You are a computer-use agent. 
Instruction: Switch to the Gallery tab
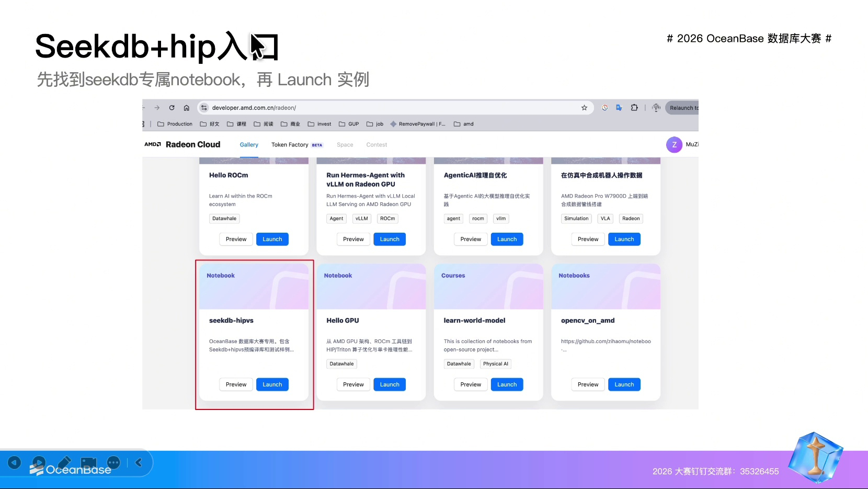point(249,145)
